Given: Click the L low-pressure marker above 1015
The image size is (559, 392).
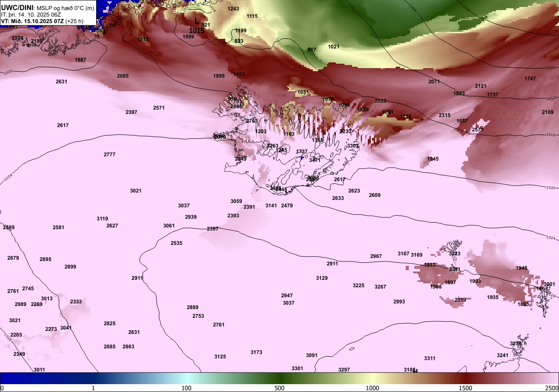Looking at the screenshot, I should tap(197, 21).
